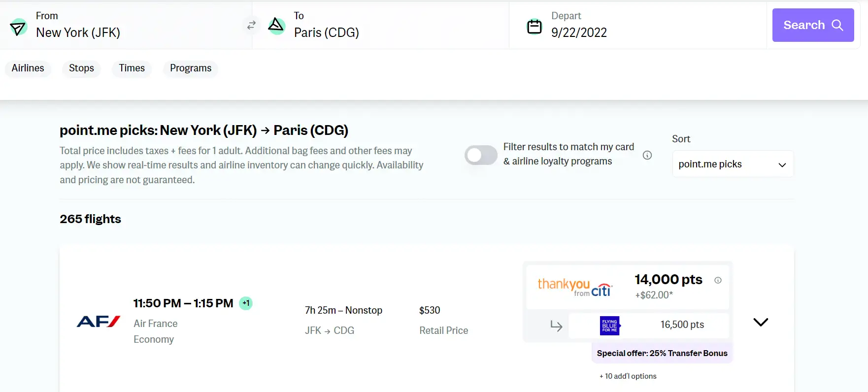Screen dimensions: 868x392
Task: Click the Citi ThankYou rewards logo
Action: pos(575,287)
